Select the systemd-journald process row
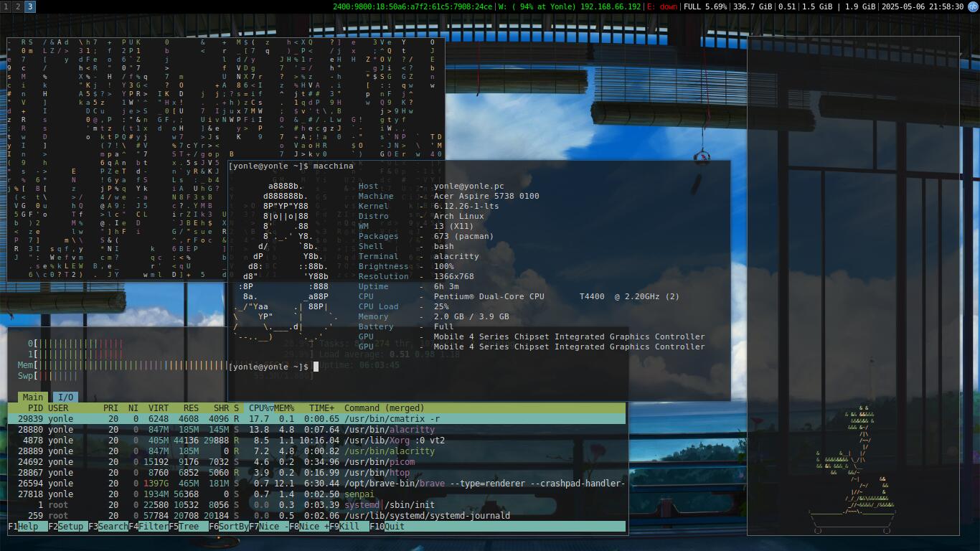The height and width of the screenshot is (551, 980). coord(317,516)
